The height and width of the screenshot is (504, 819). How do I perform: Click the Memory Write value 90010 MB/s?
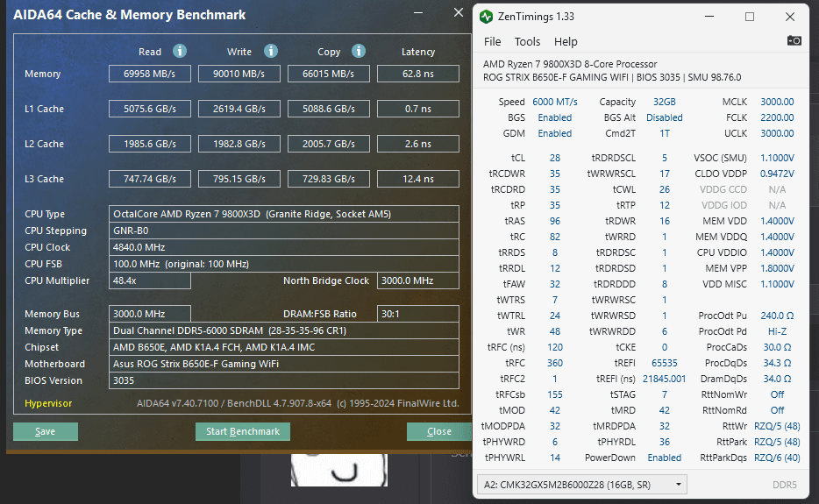[239, 74]
